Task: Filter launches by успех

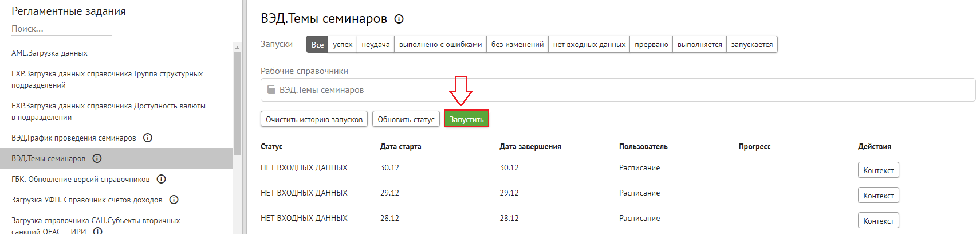Action: 343,44
